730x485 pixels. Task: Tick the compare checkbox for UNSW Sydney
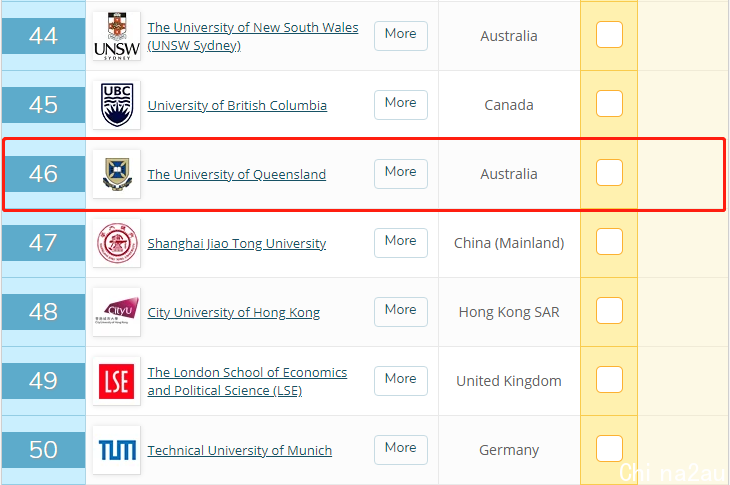(609, 34)
